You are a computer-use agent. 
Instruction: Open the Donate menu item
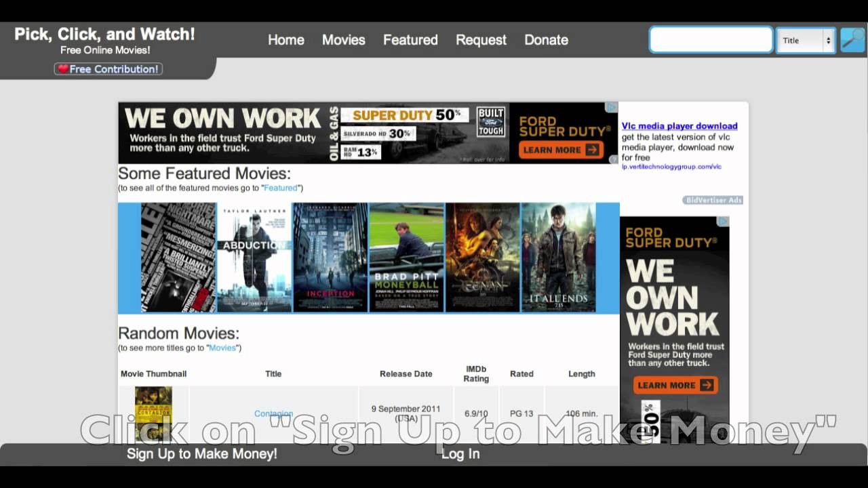546,40
